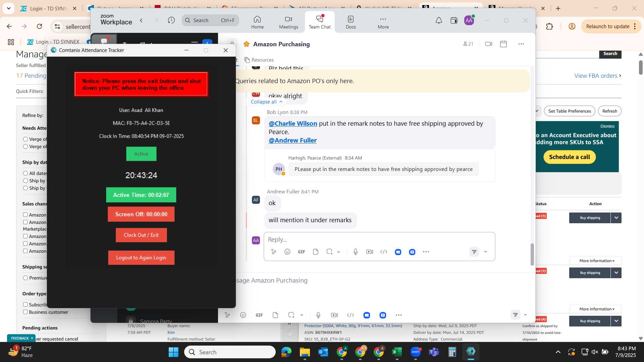The image size is (644, 362).
Task: Open Zoom history clock icon
Action: pyautogui.click(x=171, y=20)
